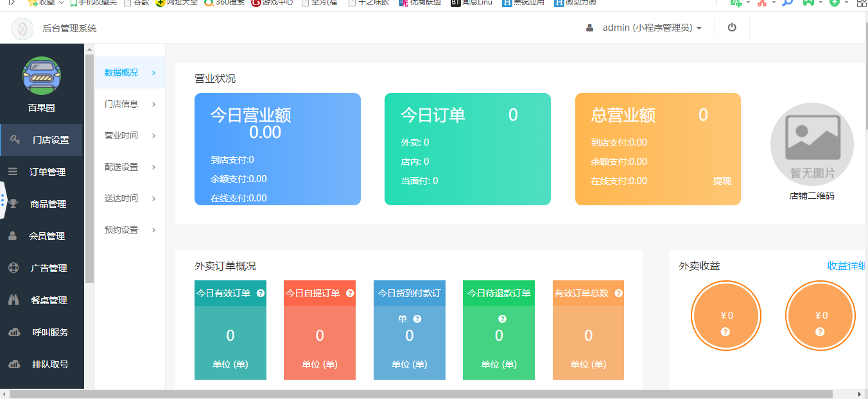The height and width of the screenshot is (399, 868).
Task: Click help icon on 今日自提订单 card
Action: pyautogui.click(x=350, y=293)
